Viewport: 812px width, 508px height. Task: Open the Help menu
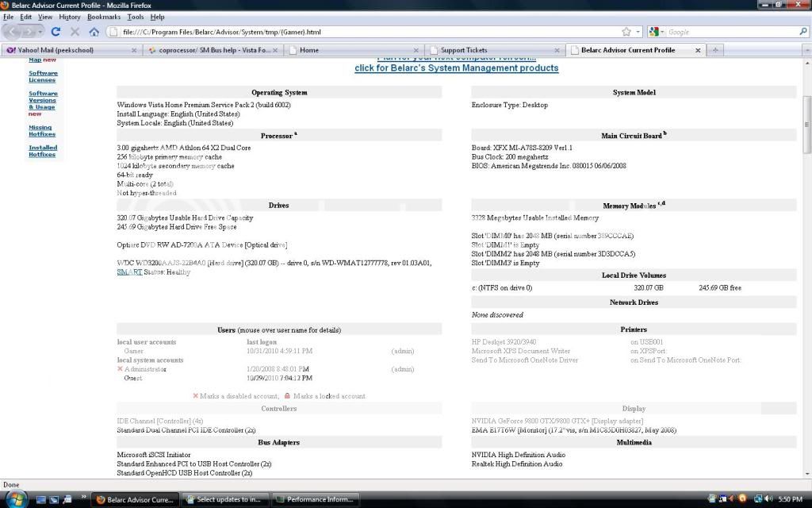tap(157, 17)
